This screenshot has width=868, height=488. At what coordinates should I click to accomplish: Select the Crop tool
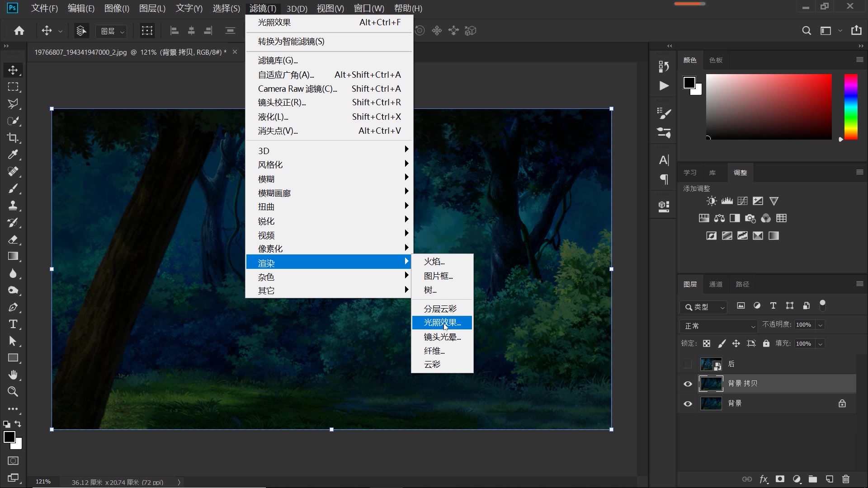[x=13, y=138]
